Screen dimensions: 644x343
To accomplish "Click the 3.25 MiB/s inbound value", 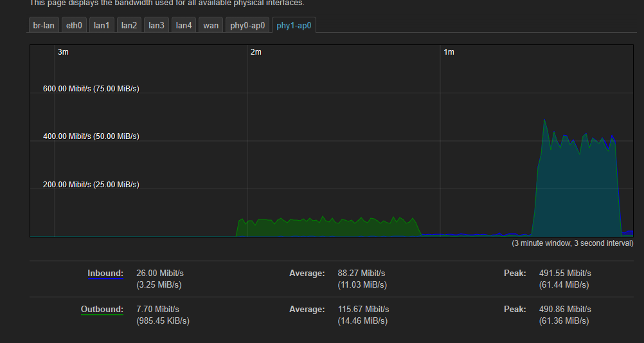I will (x=159, y=284).
